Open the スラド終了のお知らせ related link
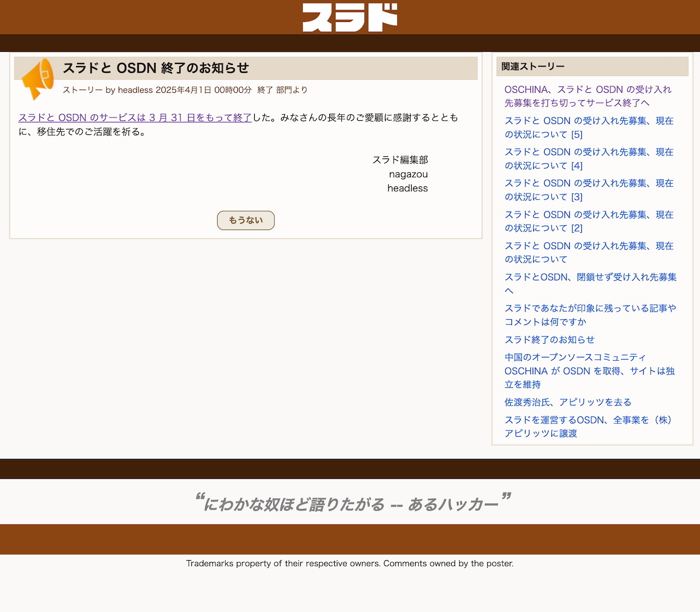 coord(550,339)
